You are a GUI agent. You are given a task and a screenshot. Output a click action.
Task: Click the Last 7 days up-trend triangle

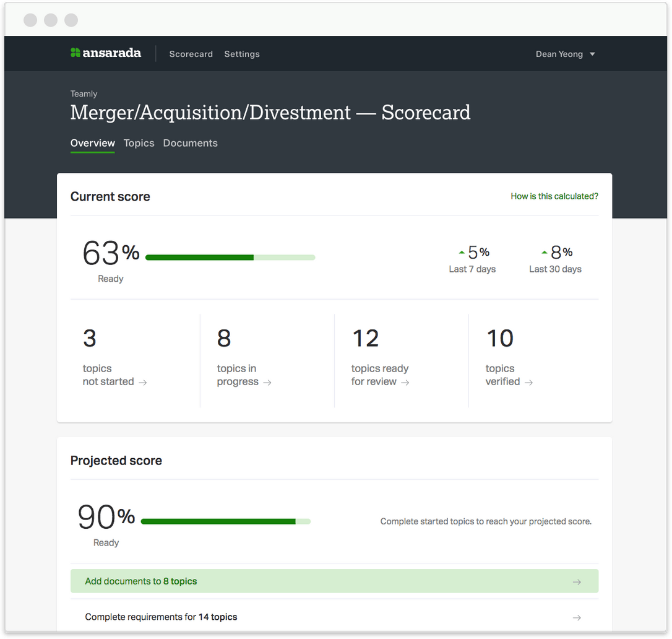462,253
